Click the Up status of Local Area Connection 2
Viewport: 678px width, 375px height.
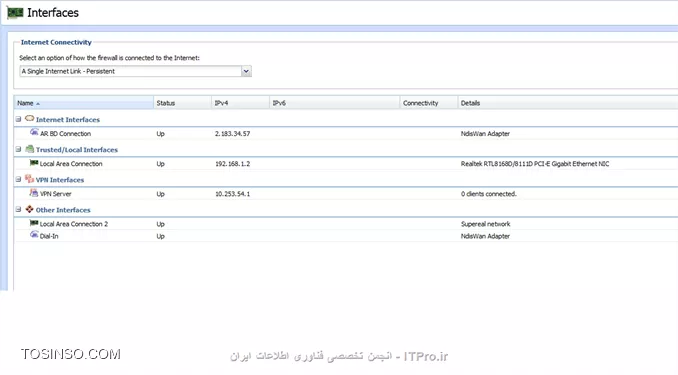coord(160,224)
